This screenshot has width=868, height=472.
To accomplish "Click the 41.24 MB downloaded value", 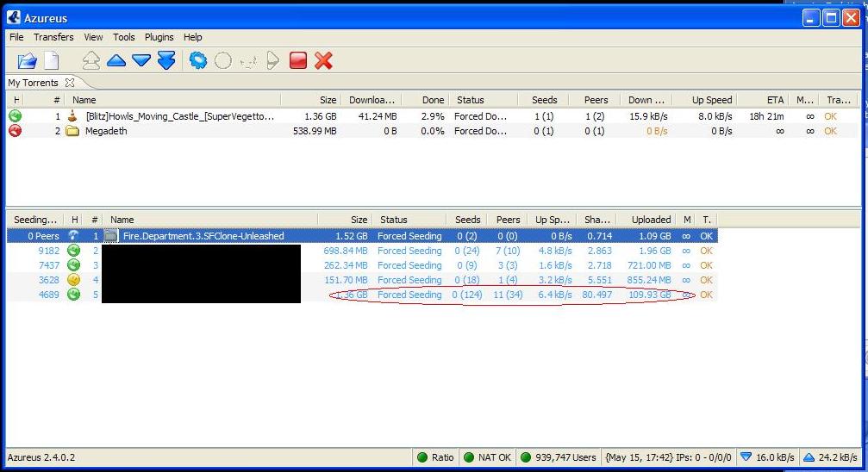I will click(377, 116).
